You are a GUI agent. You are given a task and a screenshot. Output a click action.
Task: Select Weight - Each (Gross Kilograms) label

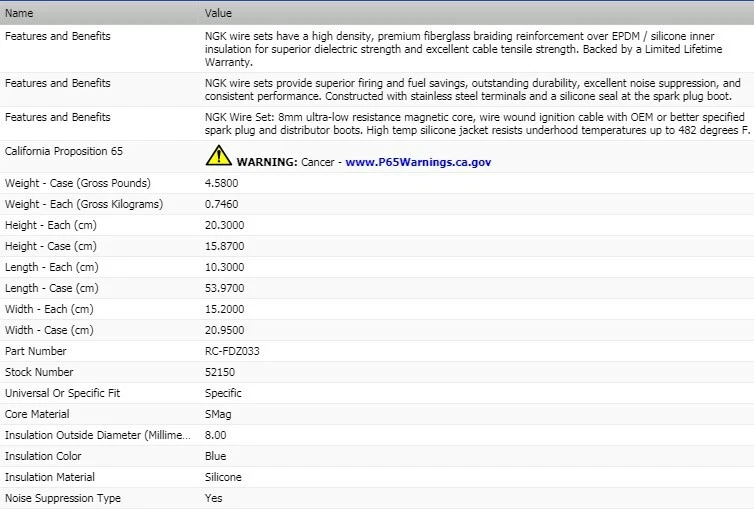84,204
